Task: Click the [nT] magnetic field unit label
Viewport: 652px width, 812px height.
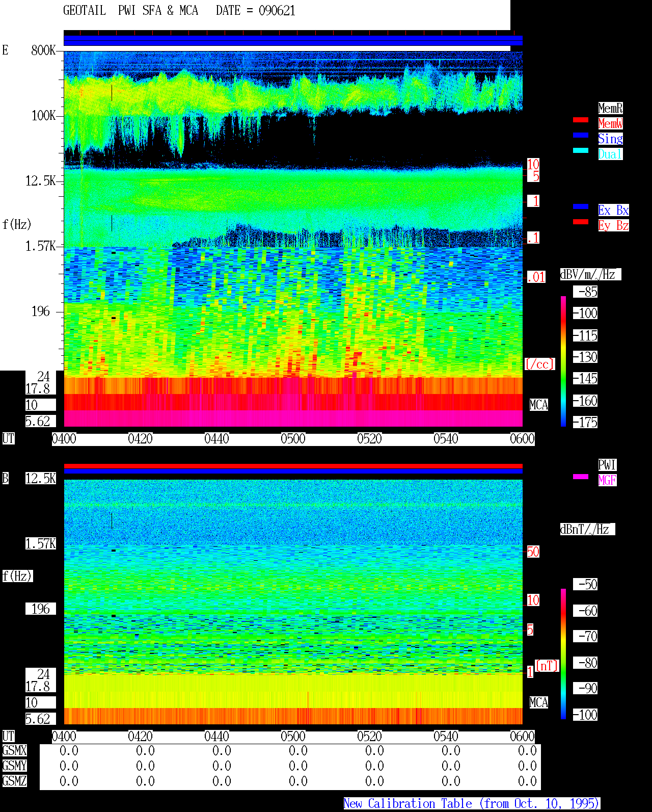Action: 547,666
